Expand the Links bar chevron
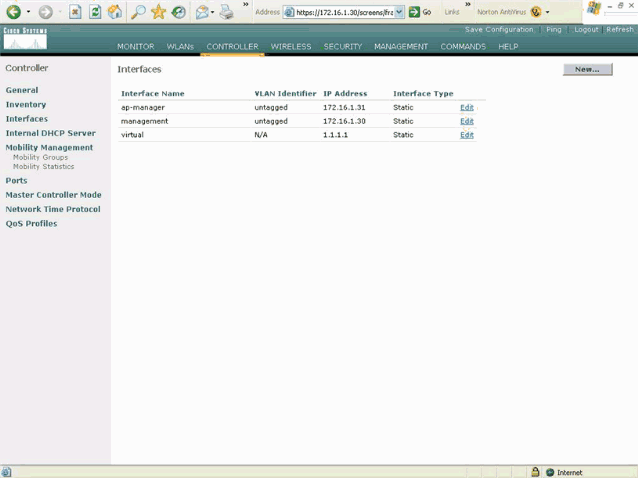 click(x=468, y=4)
